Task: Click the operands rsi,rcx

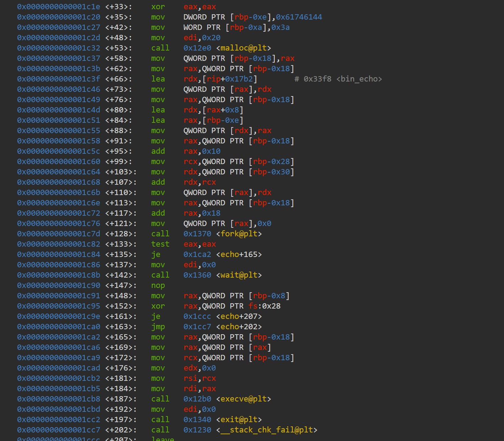Action: [x=200, y=378]
